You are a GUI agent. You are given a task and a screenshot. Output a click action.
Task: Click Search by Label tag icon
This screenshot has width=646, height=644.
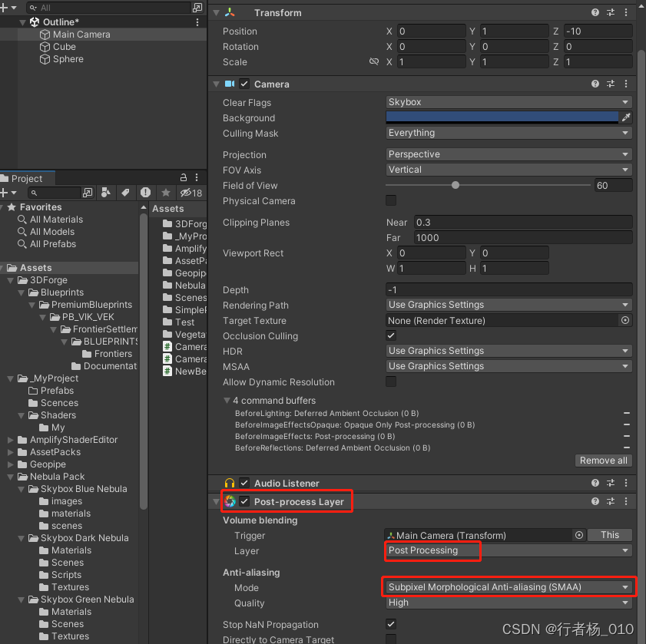pos(125,193)
